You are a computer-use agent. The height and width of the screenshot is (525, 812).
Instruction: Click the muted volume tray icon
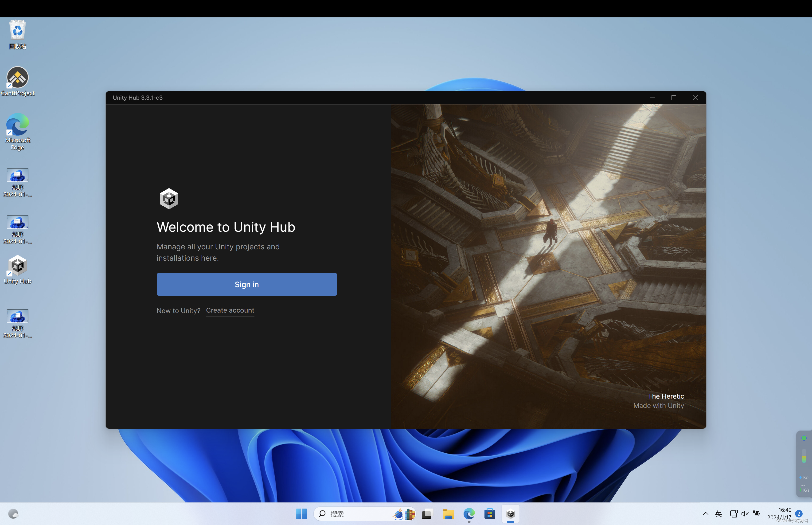pos(745,514)
